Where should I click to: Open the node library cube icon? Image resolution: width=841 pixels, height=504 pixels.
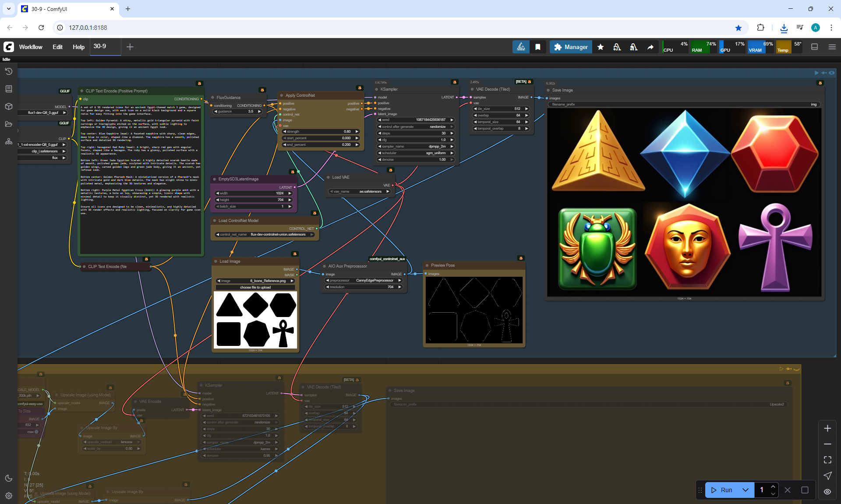click(8, 106)
